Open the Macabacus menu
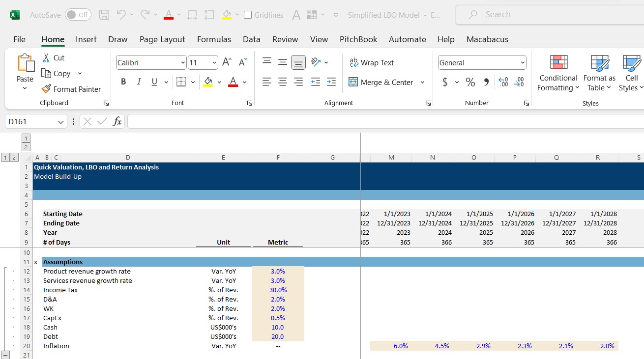644x359 pixels. [x=487, y=39]
